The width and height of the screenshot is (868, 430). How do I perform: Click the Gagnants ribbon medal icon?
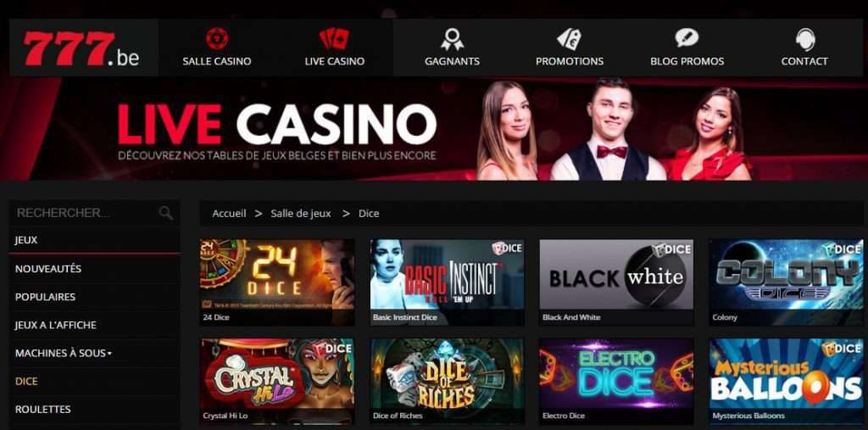pyautogui.click(x=453, y=39)
